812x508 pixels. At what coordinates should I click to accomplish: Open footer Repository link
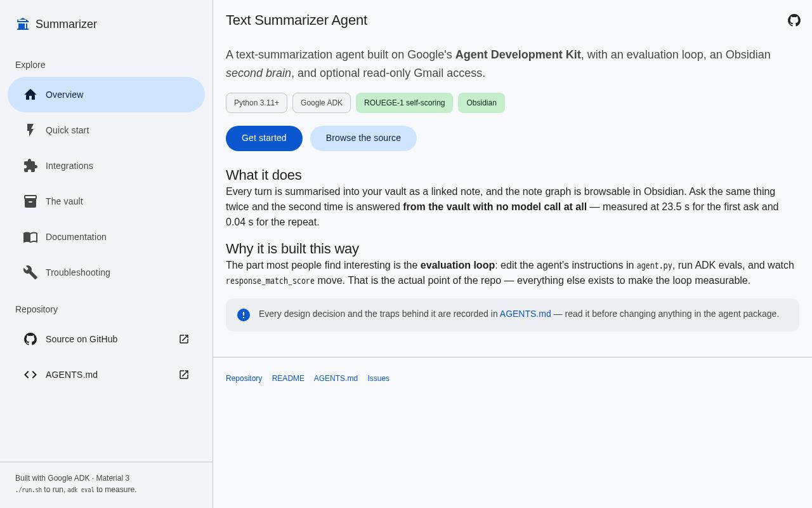(x=244, y=378)
